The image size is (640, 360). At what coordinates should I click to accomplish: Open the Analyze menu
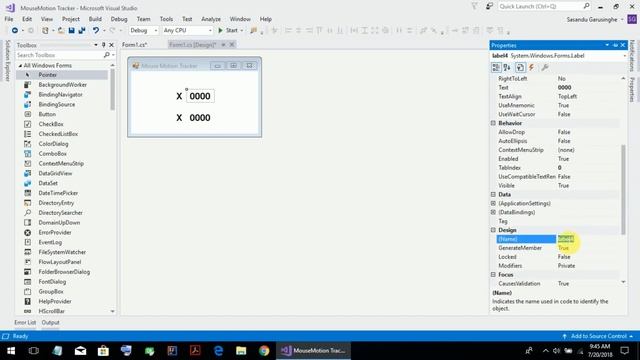click(x=211, y=19)
